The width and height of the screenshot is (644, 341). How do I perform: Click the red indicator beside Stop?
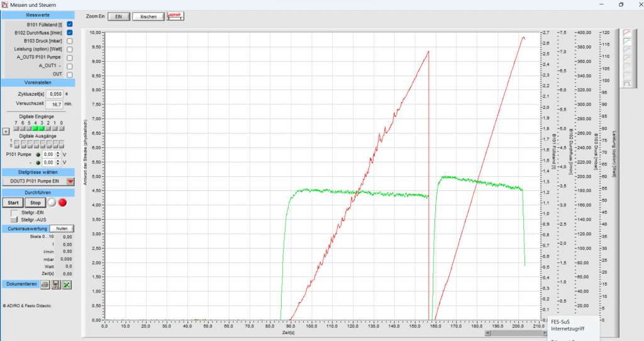pos(62,203)
